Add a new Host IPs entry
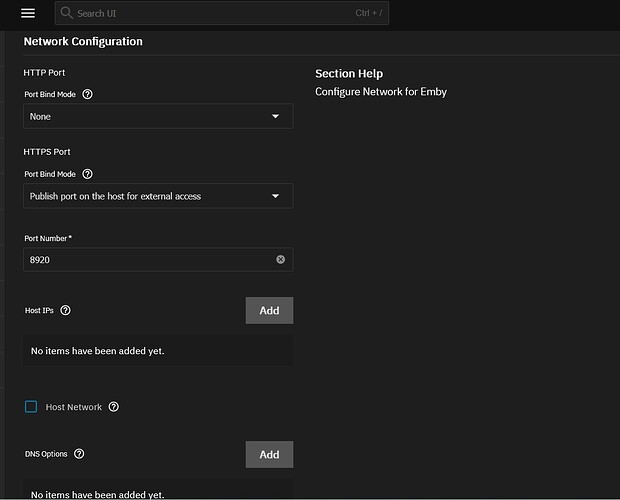 click(x=269, y=310)
